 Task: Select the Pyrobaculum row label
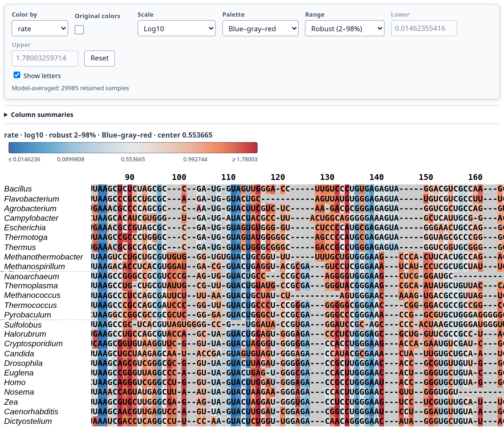pyautogui.click(x=27, y=315)
